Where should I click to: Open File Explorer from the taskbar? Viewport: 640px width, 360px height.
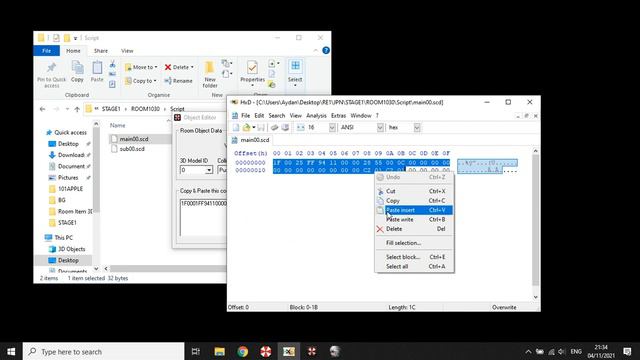[x=220, y=351]
